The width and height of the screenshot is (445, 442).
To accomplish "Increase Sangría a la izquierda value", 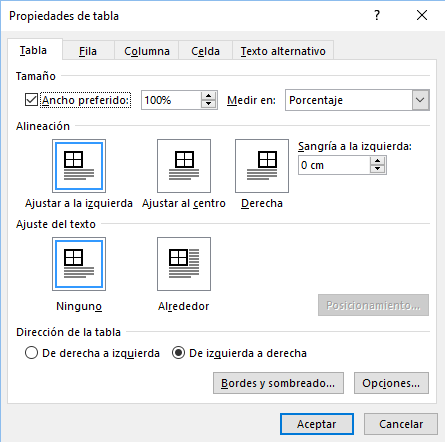I will pyautogui.click(x=377, y=161).
